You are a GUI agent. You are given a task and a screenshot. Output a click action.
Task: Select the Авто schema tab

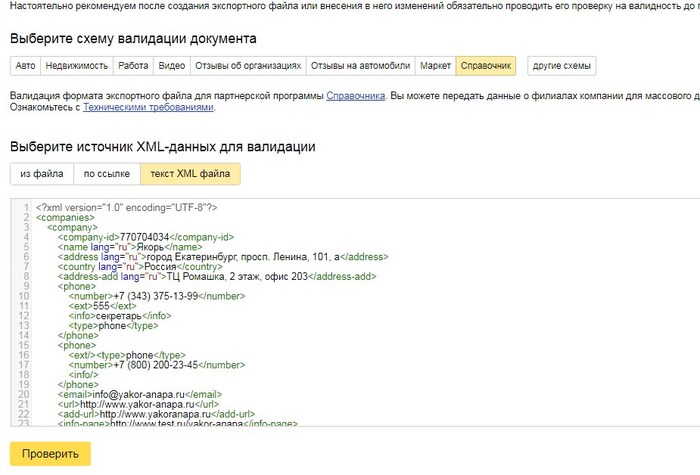[27, 66]
